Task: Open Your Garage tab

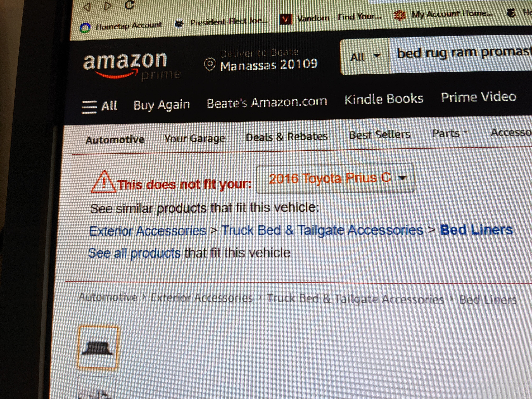Action: click(x=195, y=138)
